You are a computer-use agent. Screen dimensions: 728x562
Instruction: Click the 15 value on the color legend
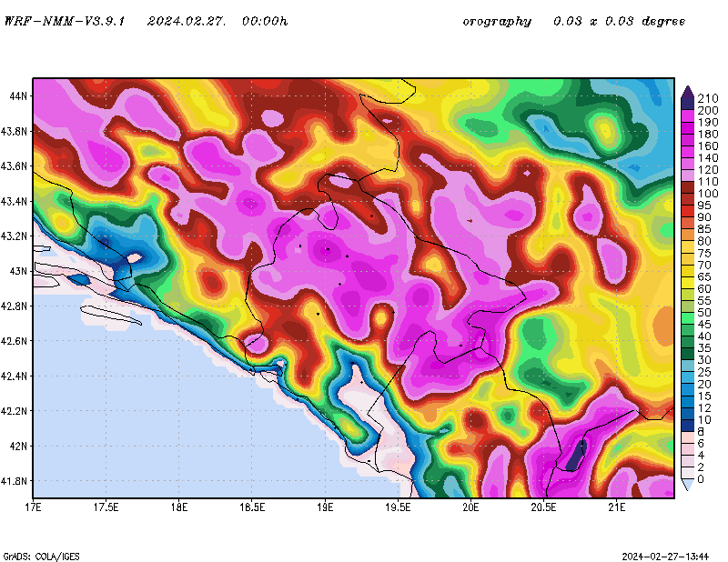704,396
